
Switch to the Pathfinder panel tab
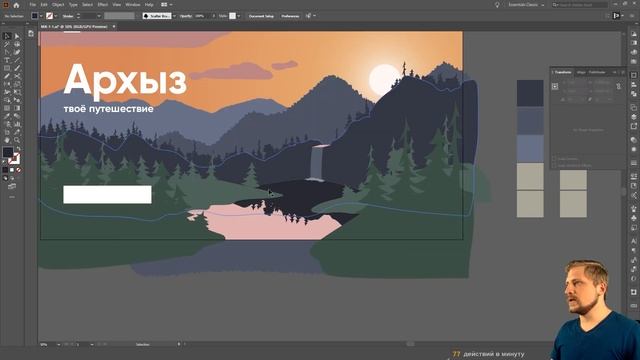597,72
